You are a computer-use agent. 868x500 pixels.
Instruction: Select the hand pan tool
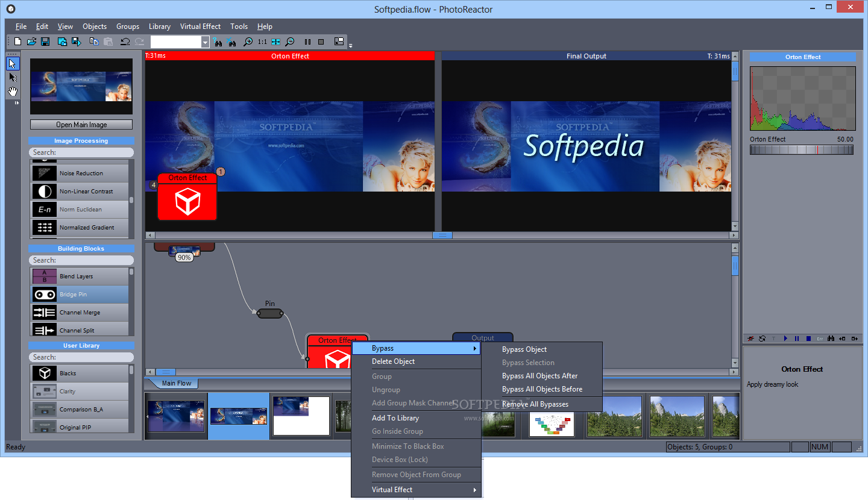tap(13, 92)
